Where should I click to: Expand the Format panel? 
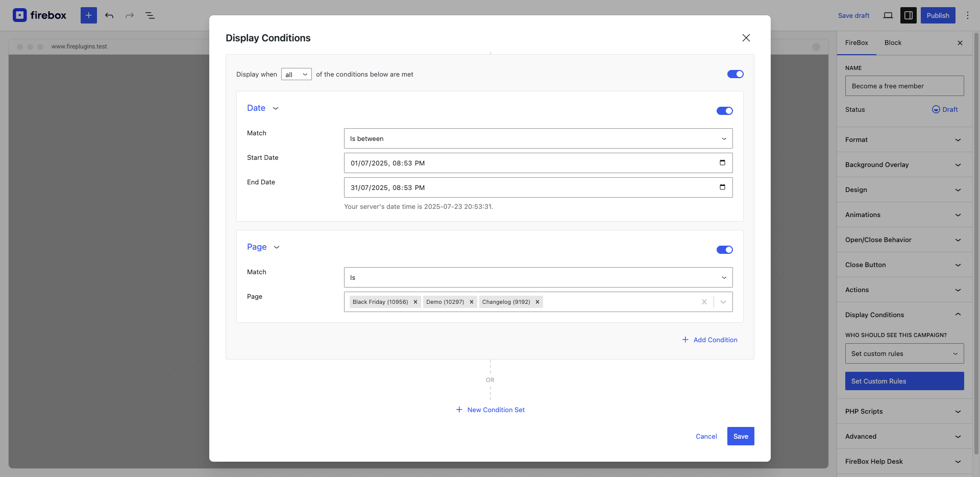click(x=904, y=140)
